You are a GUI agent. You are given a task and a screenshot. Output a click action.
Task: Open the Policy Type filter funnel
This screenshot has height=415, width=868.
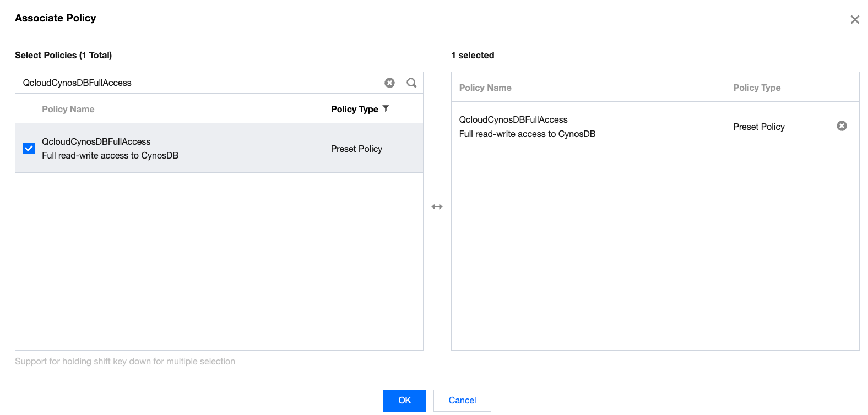coord(386,108)
